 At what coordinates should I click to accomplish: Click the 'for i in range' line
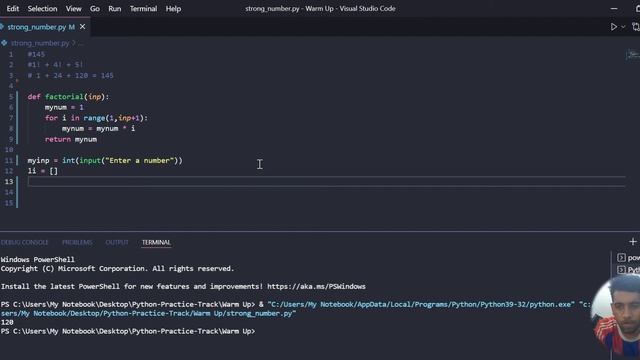click(96, 118)
